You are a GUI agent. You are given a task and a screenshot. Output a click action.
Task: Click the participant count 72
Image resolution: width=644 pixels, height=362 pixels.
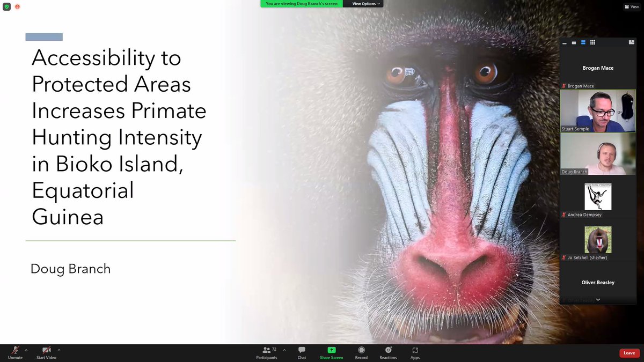click(274, 349)
